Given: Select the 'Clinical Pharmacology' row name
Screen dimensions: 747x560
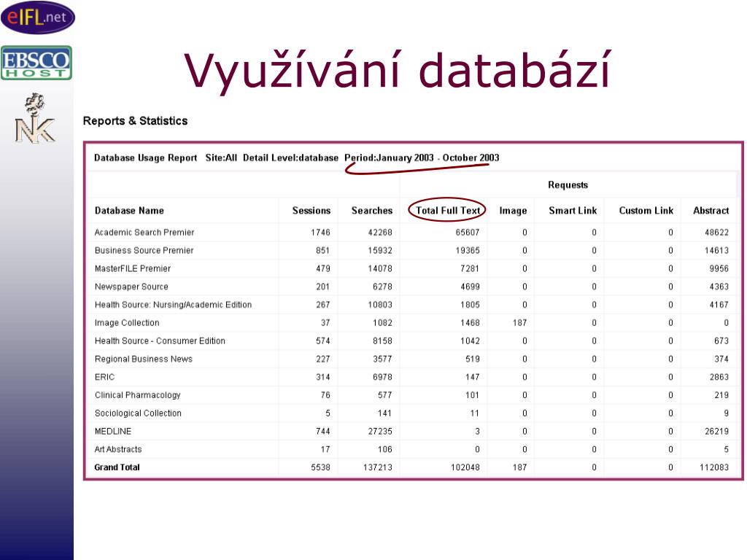Looking at the screenshot, I should coord(138,395).
